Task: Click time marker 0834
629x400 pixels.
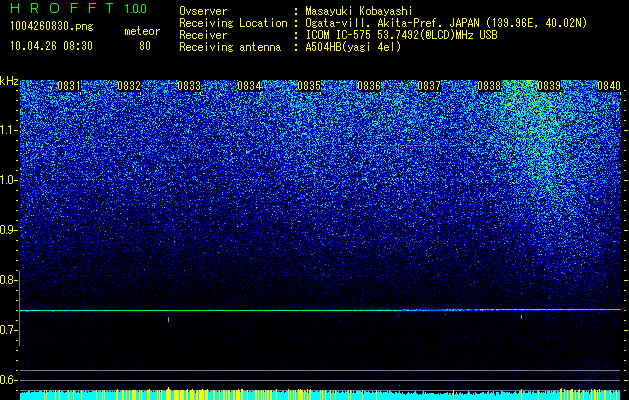Action: click(249, 86)
